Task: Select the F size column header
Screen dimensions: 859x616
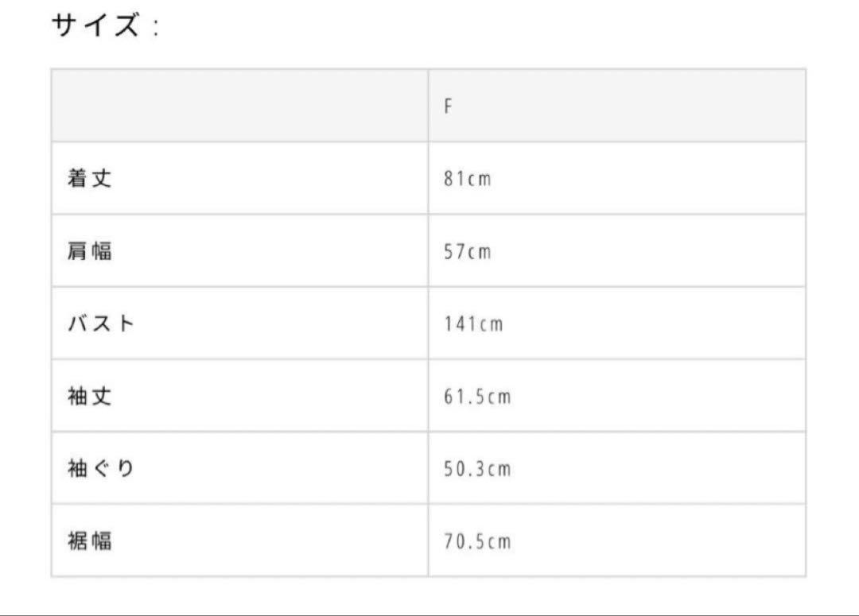Action: [448, 106]
